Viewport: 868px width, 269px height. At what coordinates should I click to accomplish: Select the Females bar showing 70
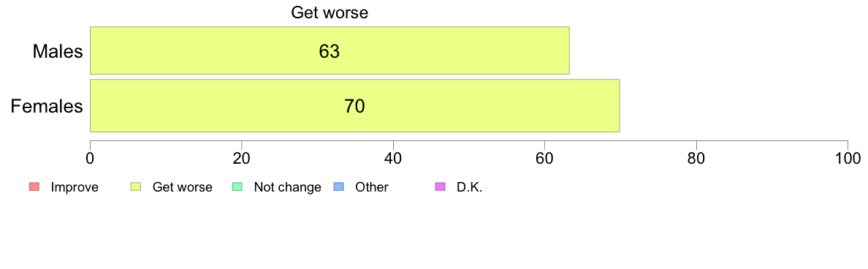tap(355, 106)
